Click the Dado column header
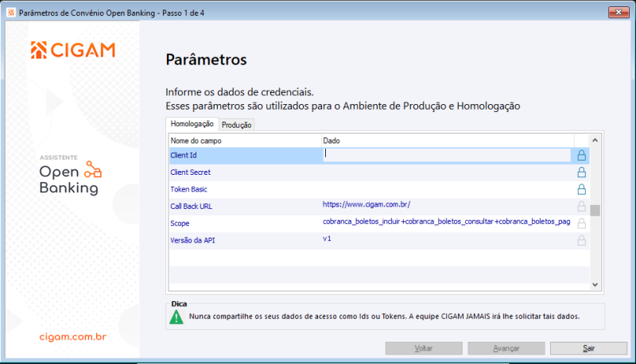 coord(448,141)
